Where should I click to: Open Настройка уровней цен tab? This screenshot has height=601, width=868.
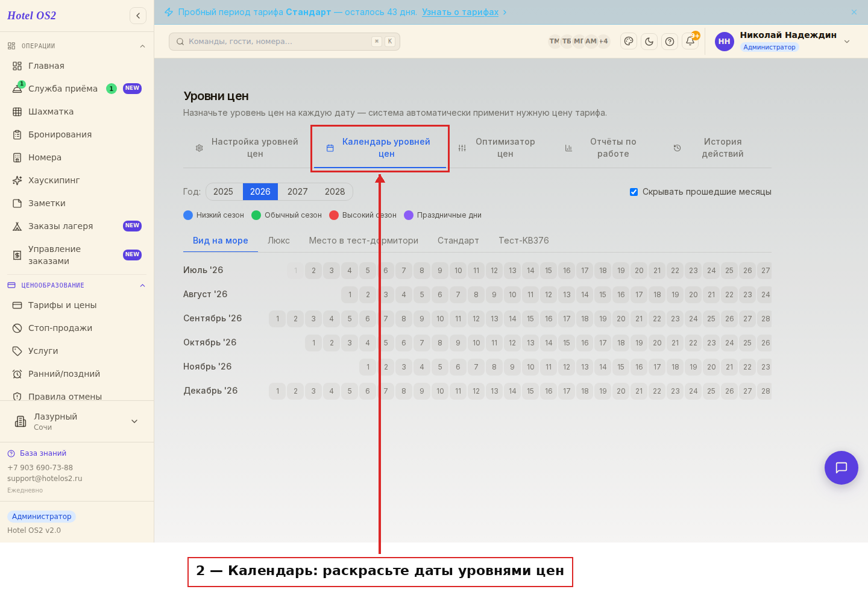247,148
